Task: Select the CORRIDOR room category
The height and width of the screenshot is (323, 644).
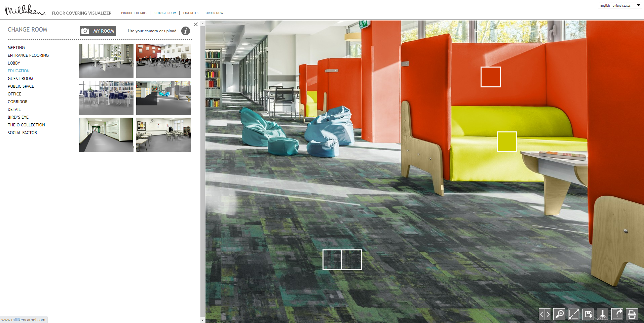Action: (17, 102)
